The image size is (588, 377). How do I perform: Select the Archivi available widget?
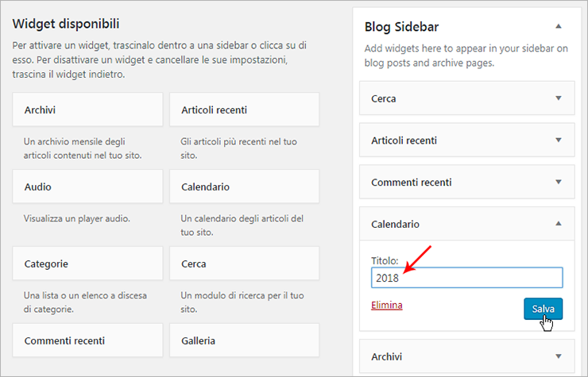tap(87, 110)
